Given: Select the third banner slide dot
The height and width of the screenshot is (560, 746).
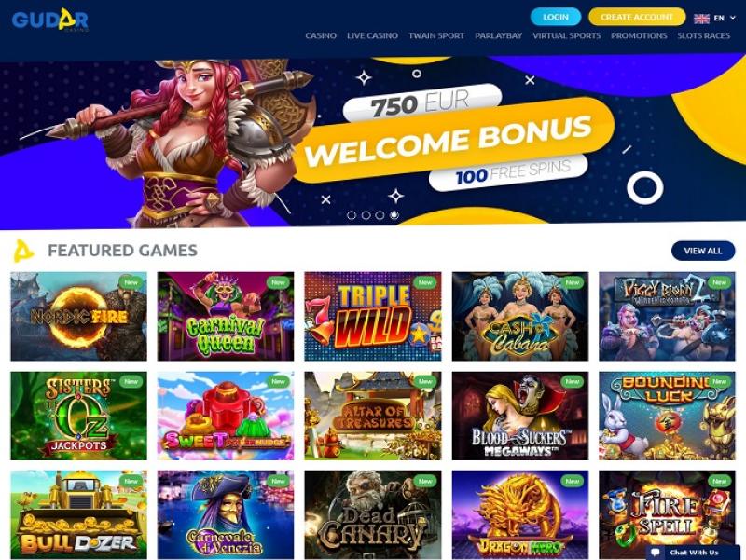Looking at the screenshot, I should (x=380, y=215).
